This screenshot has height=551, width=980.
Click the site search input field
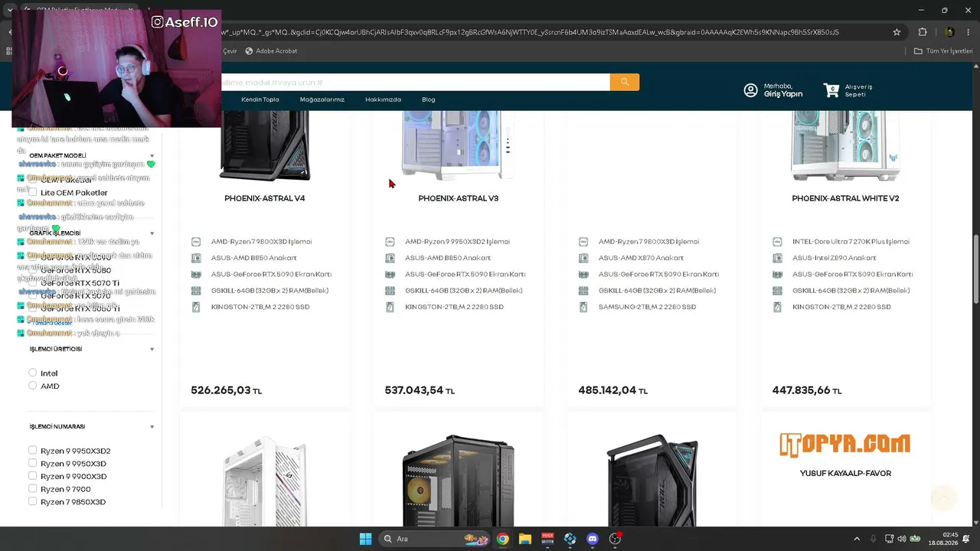point(415,82)
